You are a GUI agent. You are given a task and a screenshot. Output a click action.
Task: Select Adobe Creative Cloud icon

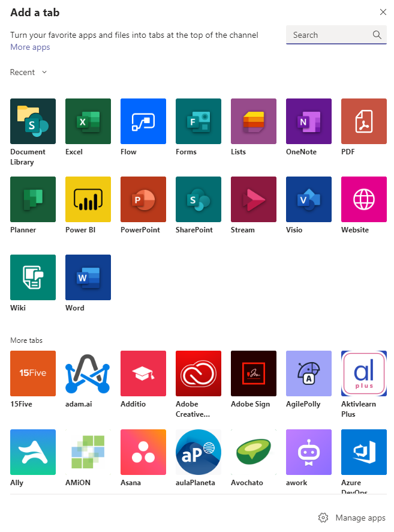point(198,373)
